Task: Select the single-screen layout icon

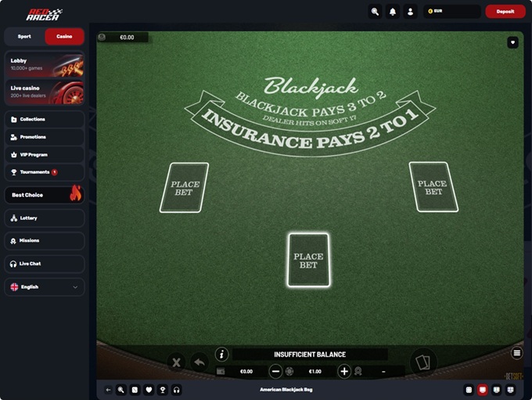Action: (483, 390)
